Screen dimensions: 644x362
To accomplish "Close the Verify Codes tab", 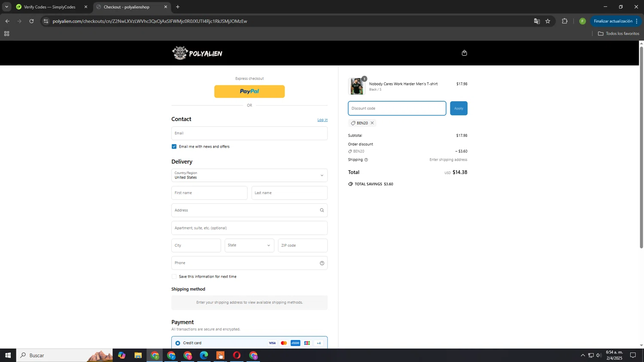I will 86,7.
